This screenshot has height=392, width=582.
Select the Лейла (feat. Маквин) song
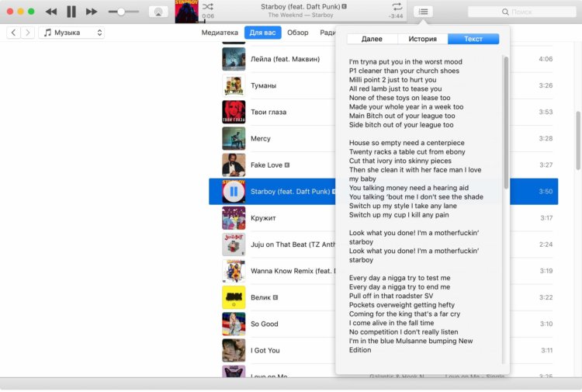pyautogui.click(x=285, y=59)
